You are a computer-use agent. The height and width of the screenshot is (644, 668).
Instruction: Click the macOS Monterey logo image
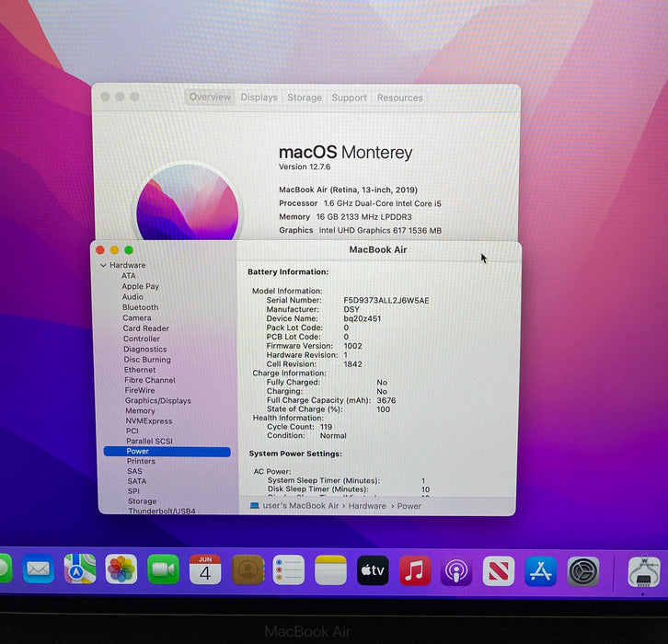click(188, 201)
